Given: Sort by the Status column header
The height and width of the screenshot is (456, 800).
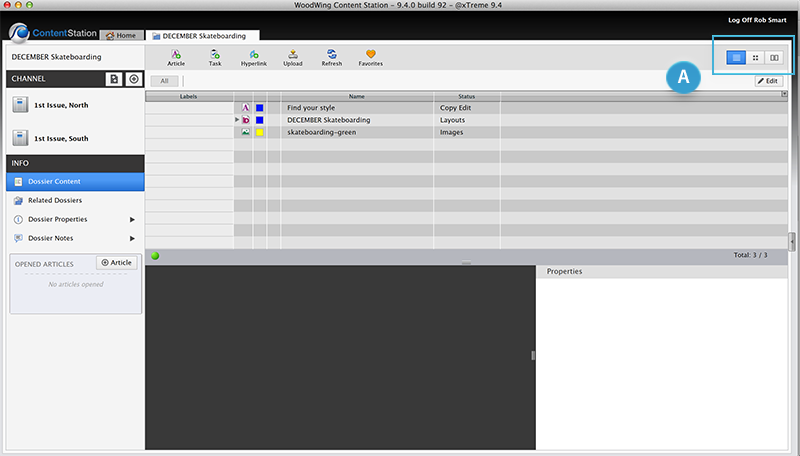Looking at the screenshot, I should pos(467,96).
